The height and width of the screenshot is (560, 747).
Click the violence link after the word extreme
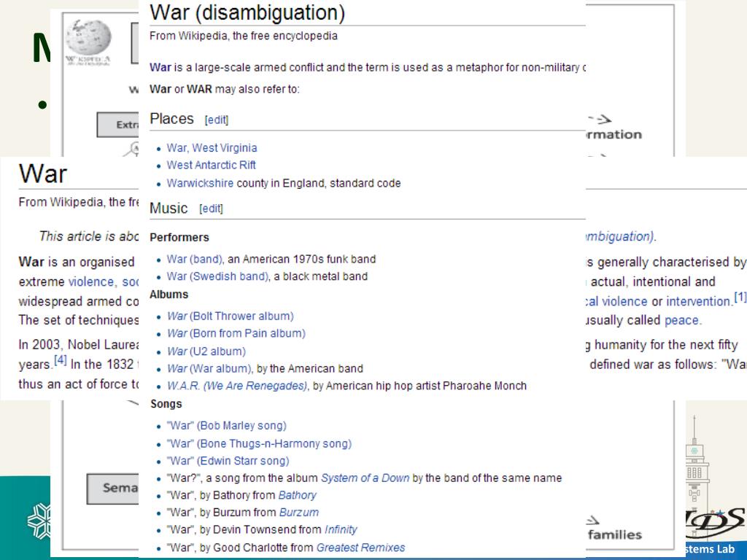(x=91, y=282)
